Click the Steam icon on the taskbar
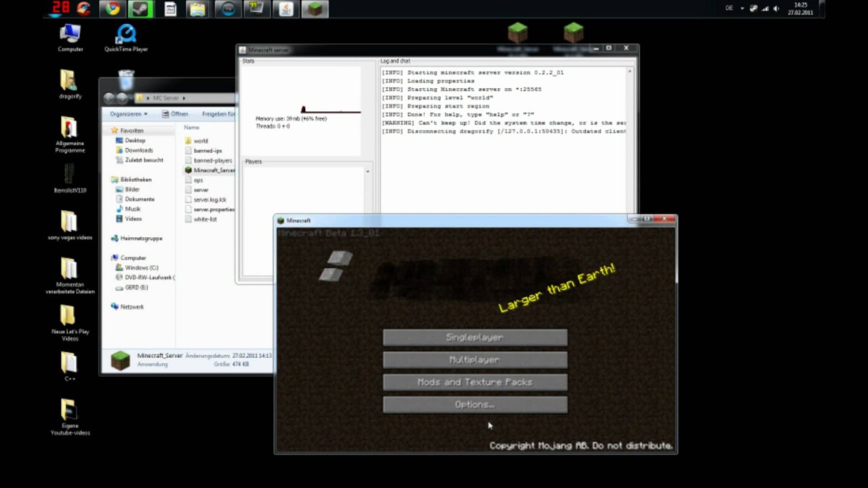868x488 pixels. point(140,9)
